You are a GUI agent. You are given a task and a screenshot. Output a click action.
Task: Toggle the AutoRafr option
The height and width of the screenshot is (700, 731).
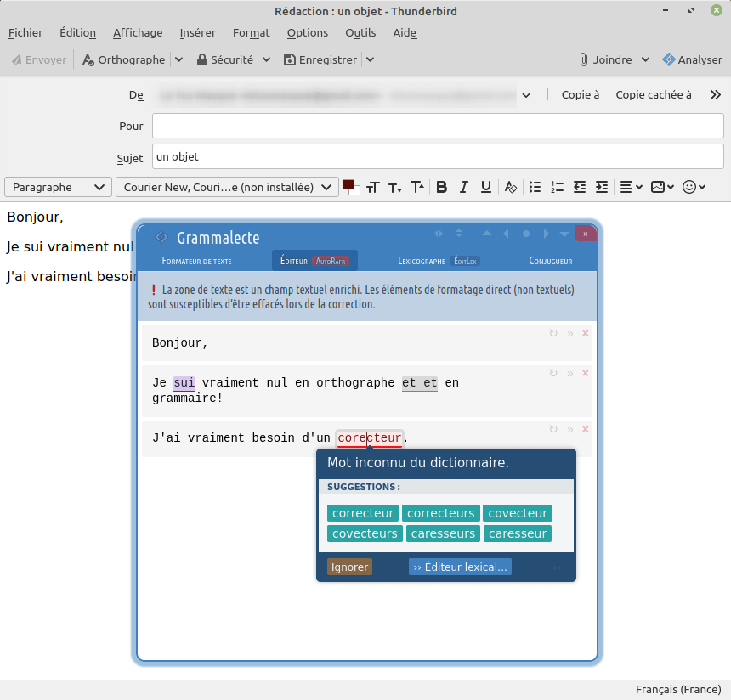pos(331,261)
